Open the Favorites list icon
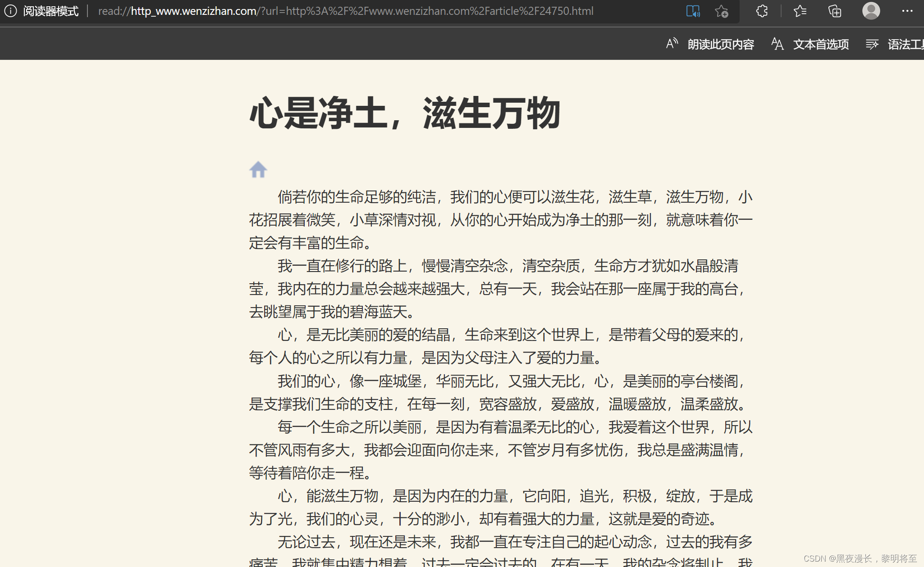924x567 pixels. pyautogui.click(x=800, y=11)
